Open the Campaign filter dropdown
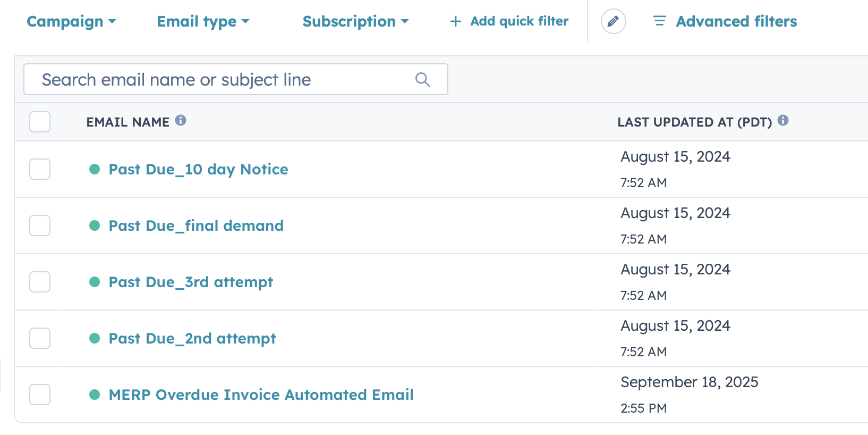The height and width of the screenshot is (435, 868). point(72,21)
